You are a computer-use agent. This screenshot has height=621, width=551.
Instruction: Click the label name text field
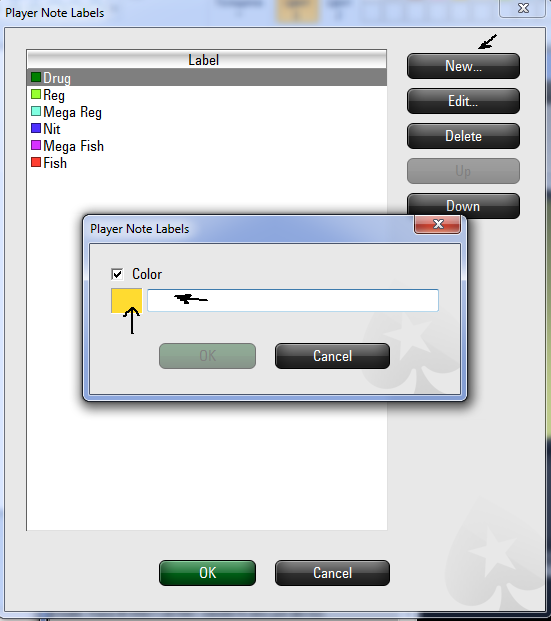[x=293, y=300]
